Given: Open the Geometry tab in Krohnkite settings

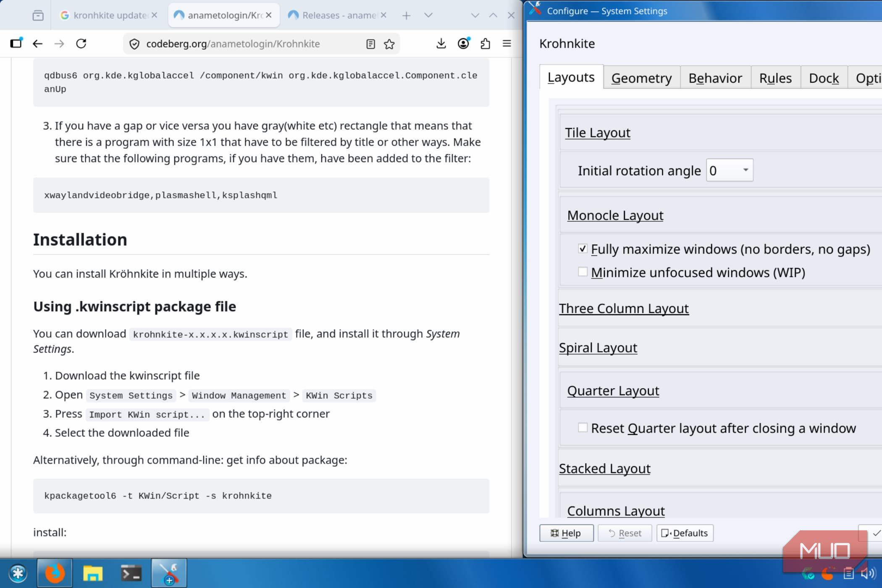Looking at the screenshot, I should 641,78.
